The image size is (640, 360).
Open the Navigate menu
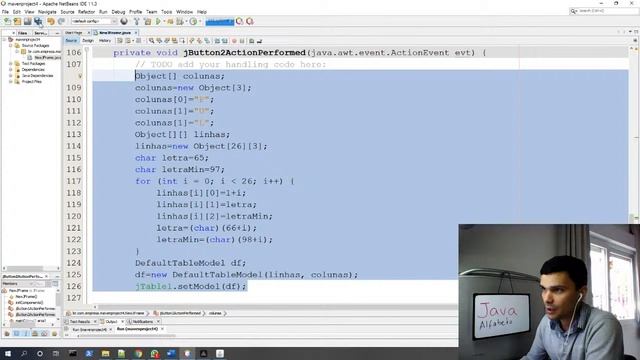(x=47, y=12)
